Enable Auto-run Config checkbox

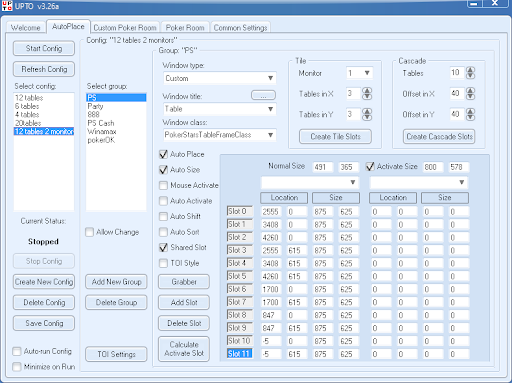click(x=17, y=351)
